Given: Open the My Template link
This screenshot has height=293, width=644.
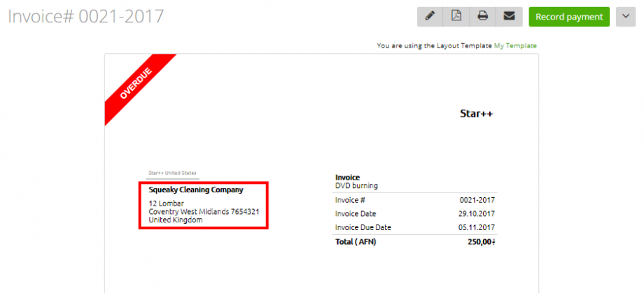Looking at the screenshot, I should (515, 46).
